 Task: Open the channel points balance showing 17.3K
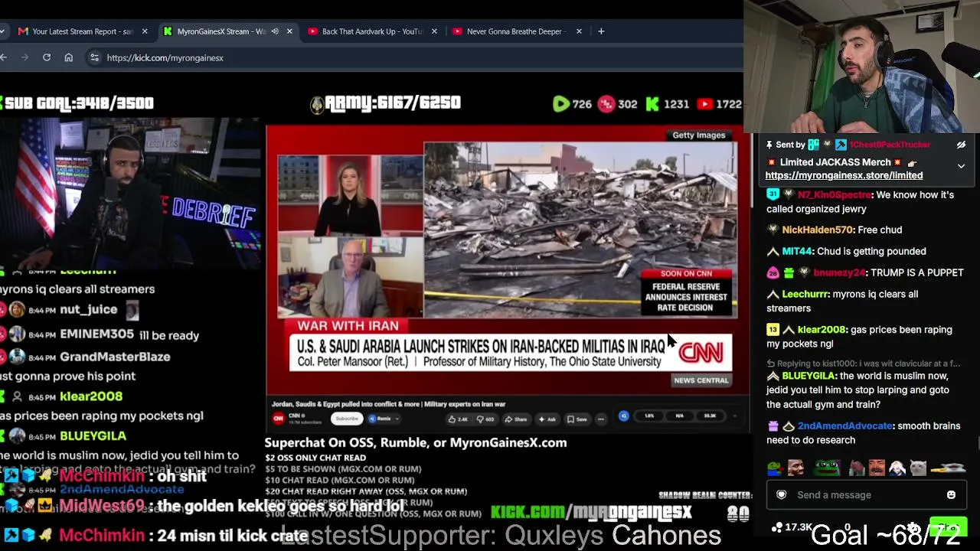click(792, 527)
